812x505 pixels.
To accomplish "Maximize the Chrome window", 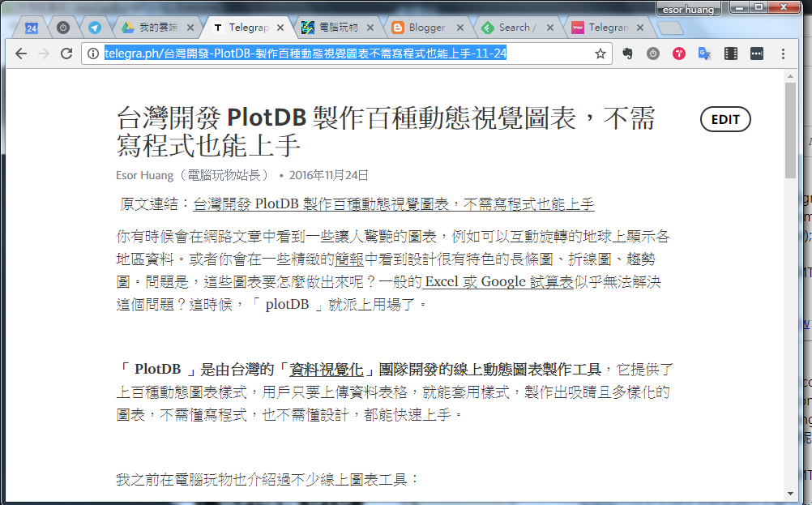I will coord(759,7).
